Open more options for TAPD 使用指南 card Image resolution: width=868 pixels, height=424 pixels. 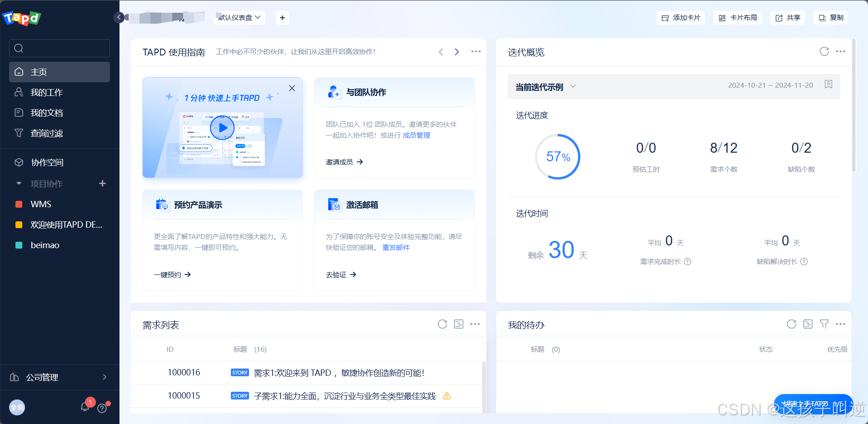pyautogui.click(x=476, y=51)
